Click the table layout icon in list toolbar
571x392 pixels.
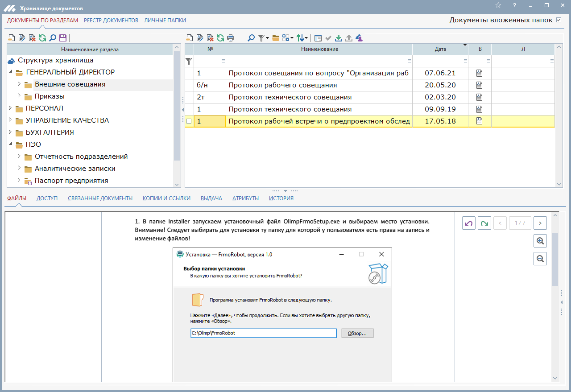pyautogui.click(x=318, y=38)
